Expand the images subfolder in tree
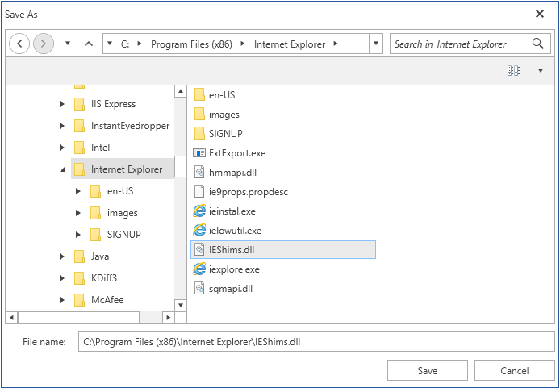This screenshot has width=560, height=392. coord(77,213)
